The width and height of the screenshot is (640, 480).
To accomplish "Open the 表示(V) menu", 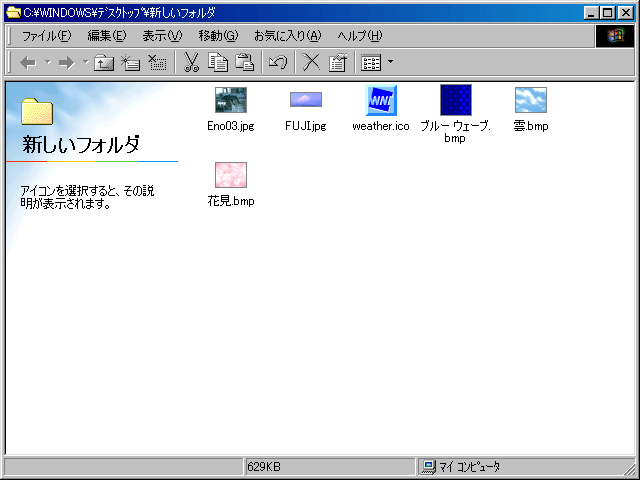I will pyautogui.click(x=162, y=36).
